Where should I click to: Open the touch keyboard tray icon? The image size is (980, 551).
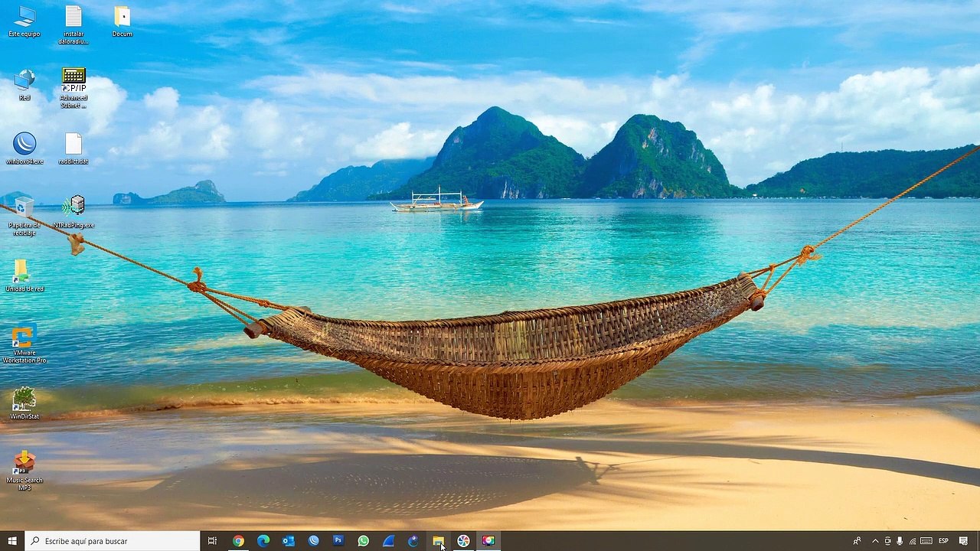pyautogui.click(x=926, y=541)
